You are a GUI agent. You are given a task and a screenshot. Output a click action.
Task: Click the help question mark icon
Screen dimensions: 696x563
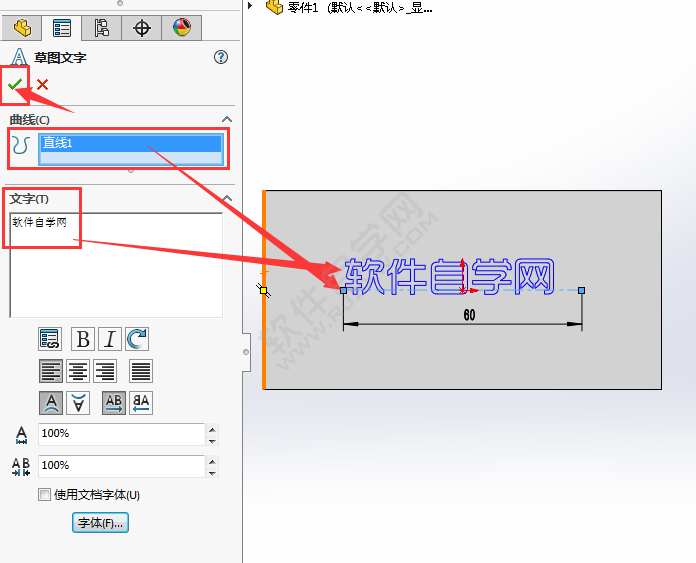(x=221, y=57)
